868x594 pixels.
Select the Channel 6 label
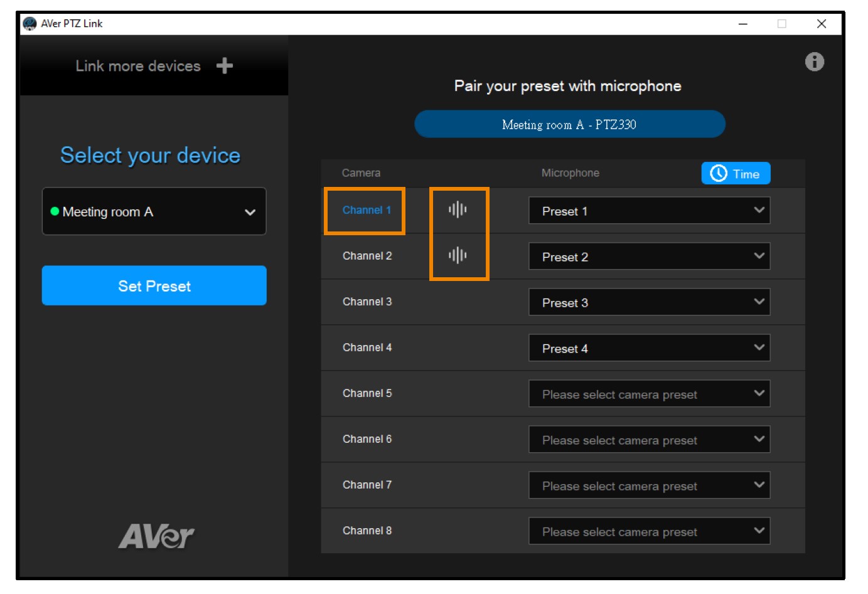[367, 439]
